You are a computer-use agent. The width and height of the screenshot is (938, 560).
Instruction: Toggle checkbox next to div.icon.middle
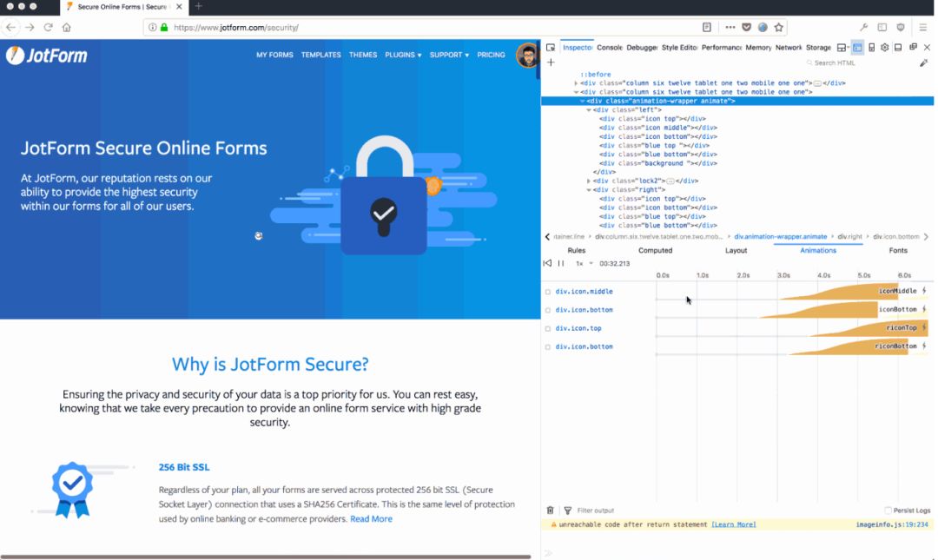coord(547,292)
